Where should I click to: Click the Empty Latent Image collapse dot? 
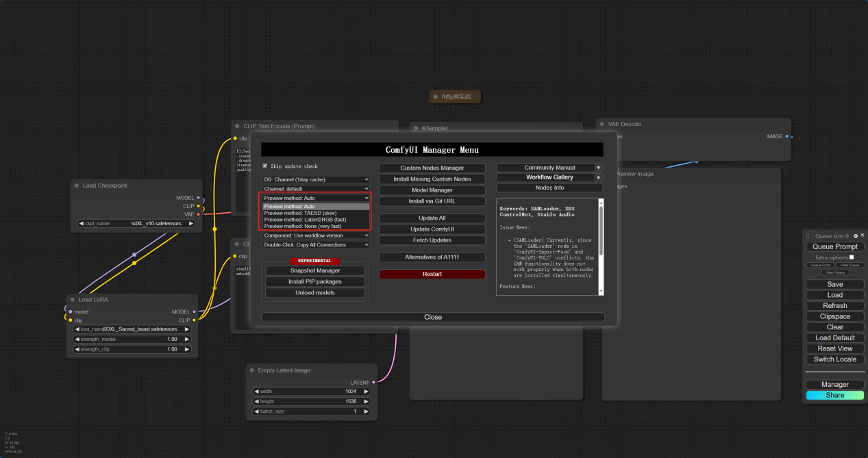tap(252, 370)
